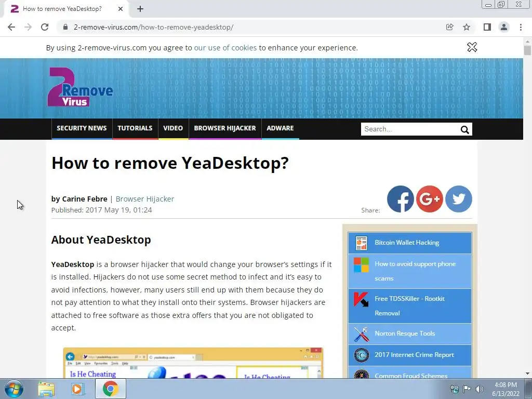This screenshot has width=532, height=399.
Task: Open File Explorer from taskbar
Action: (x=46, y=389)
